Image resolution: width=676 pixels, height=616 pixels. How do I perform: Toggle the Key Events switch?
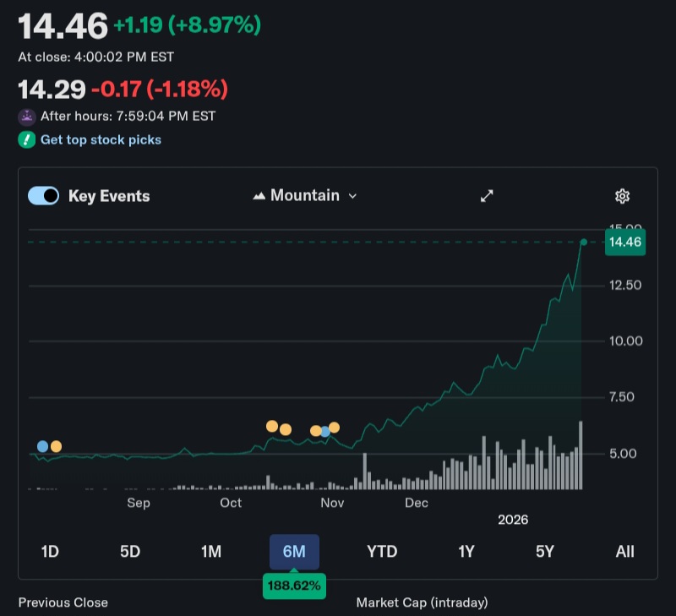pyautogui.click(x=44, y=196)
